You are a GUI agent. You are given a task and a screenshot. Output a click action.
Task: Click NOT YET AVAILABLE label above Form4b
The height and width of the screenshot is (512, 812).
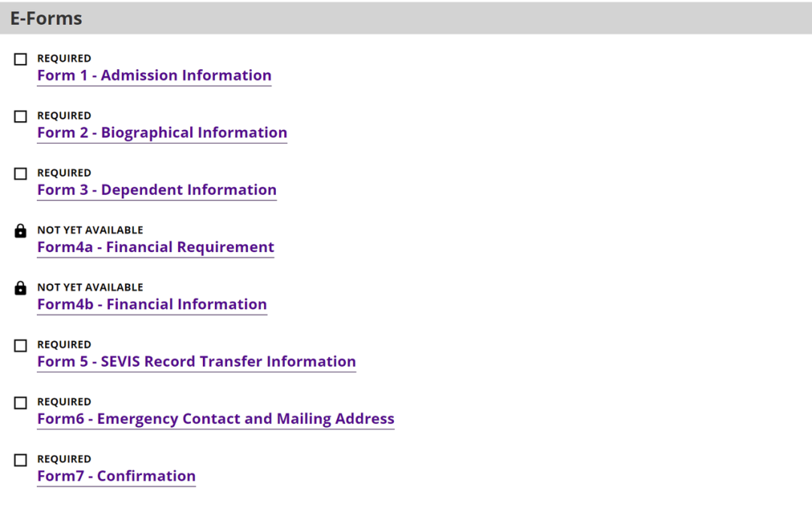pyautogui.click(x=90, y=287)
